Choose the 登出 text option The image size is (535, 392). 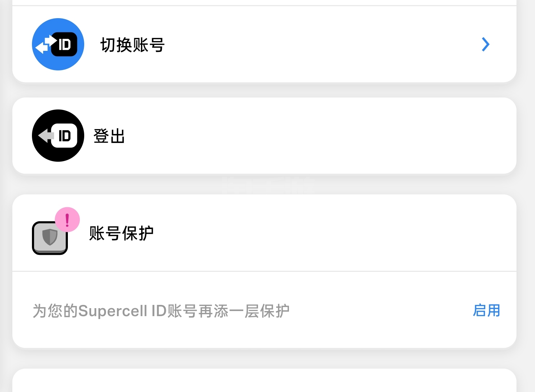click(109, 136)
